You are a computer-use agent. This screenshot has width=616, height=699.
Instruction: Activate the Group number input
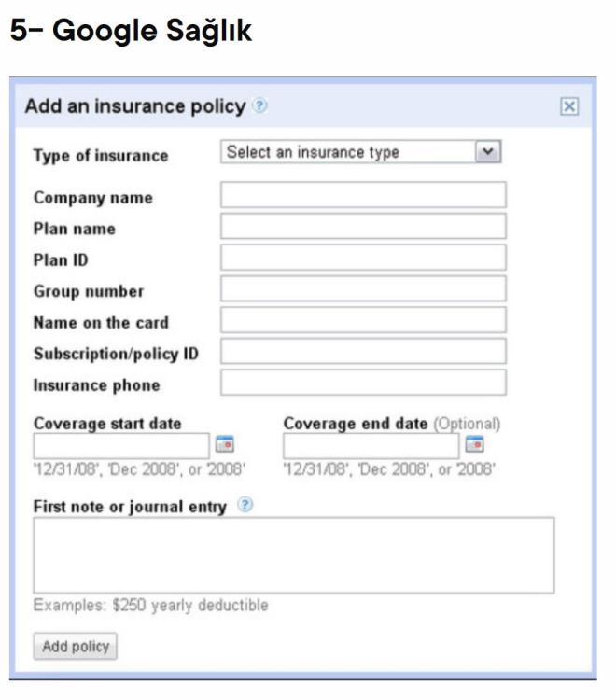[x=363, y=288]
